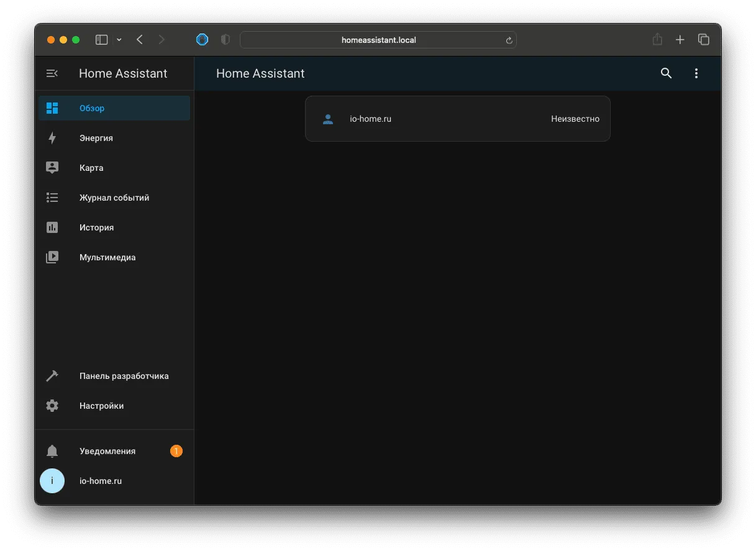The height and width of the screenshot is (551, 756).
Task: Open Уведомления panel
Action: pyautogui.click(x=114, y=451)
